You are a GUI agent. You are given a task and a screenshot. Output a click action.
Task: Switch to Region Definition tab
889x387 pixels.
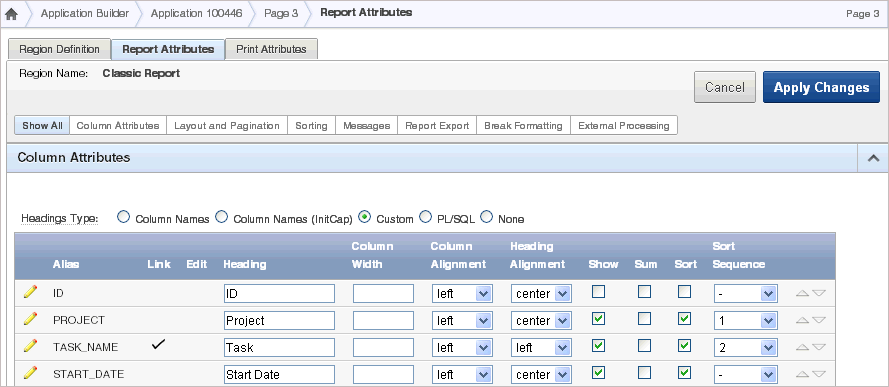[60, 49]
